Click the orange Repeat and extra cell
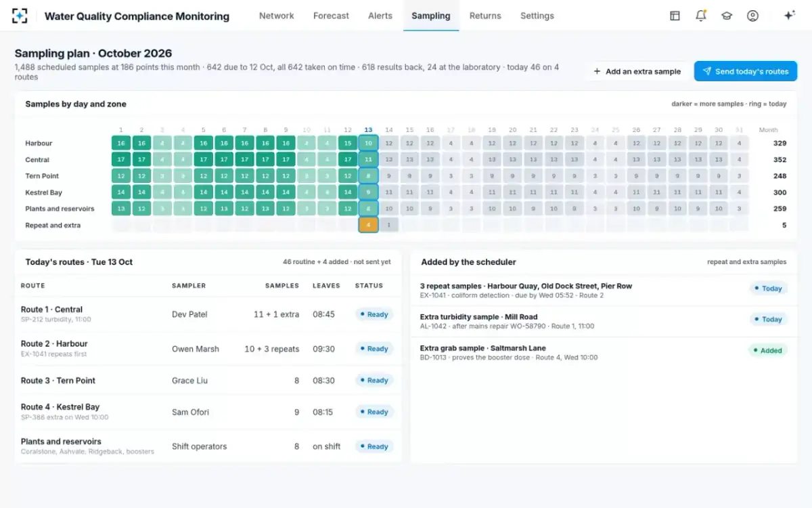 [368, 225]
